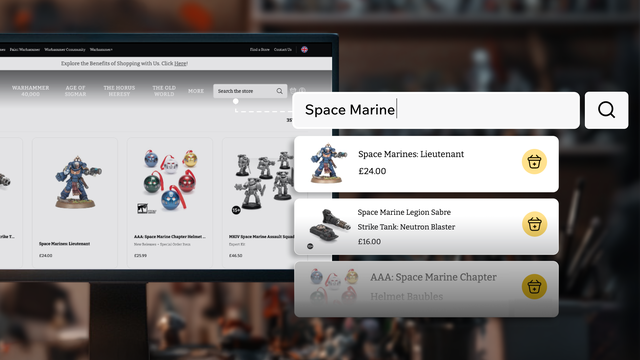Viewport: 640px width, 360px height.
Task: Click the 'Here' link in benefits banner
Action: tap(180, 63)
